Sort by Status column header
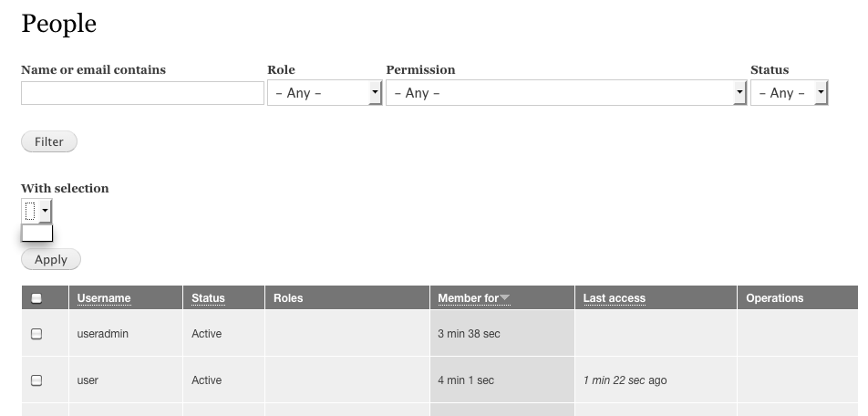868x416 pixels. point(208,298)
